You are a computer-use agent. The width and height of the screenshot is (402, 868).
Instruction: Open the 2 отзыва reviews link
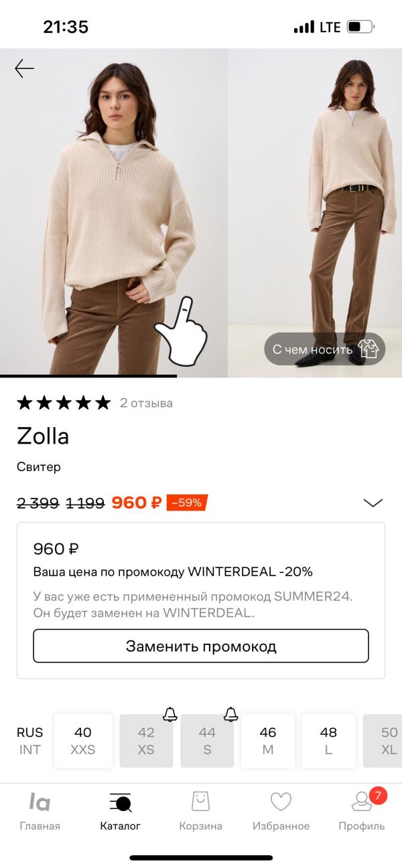point(146,403)
